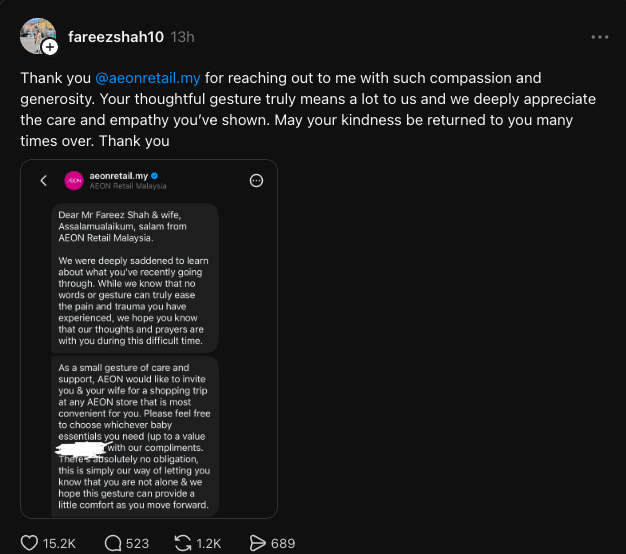Share the post with the paper plane icon
This screenshot has height=554, width=626.
point(258,543)
